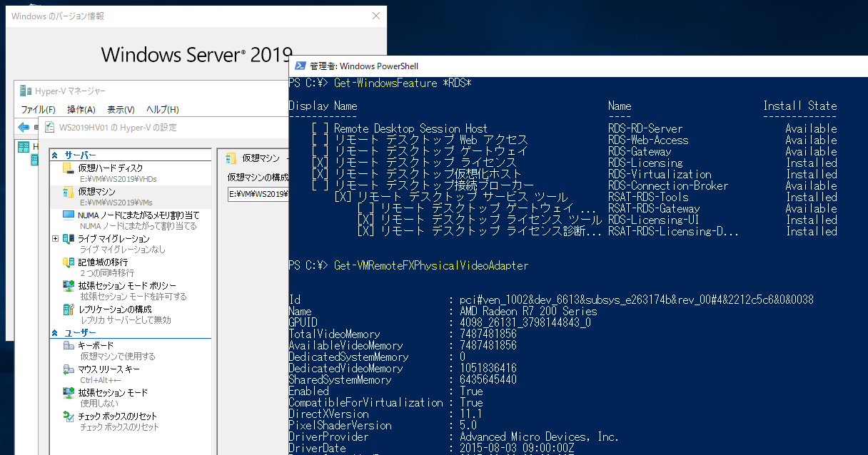Viewport: 868px width, 455px height.
Task: Click the RSAT-RDS-Tools name in PowerShell
Action: pos(648,198)
